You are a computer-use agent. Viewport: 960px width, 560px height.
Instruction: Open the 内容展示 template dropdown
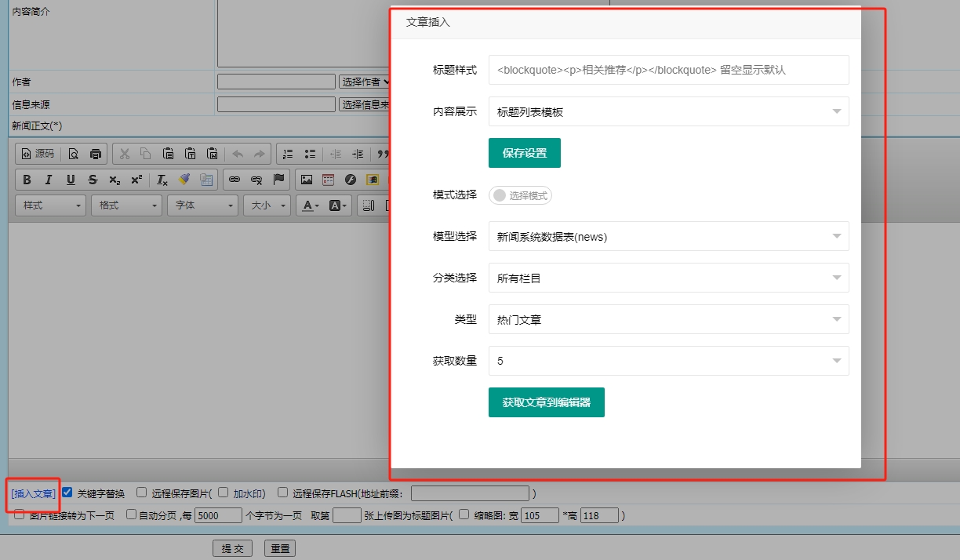(x=668, y=111)
